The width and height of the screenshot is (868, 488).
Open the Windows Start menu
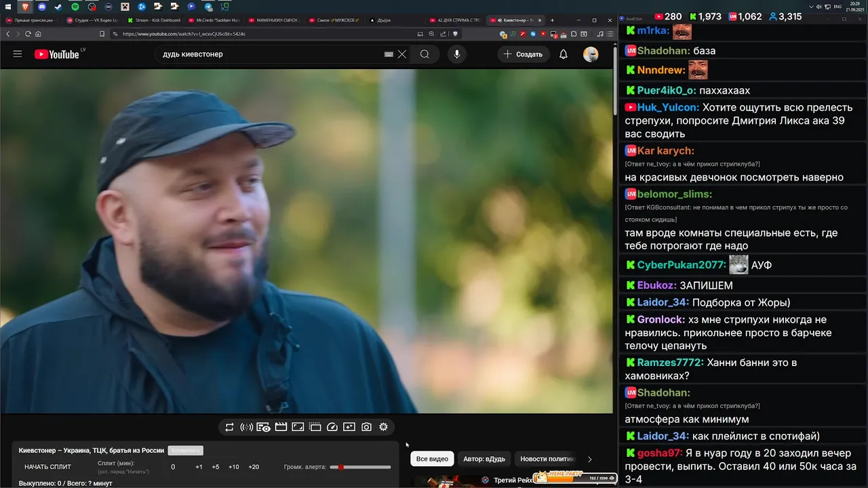click(9, 7)
